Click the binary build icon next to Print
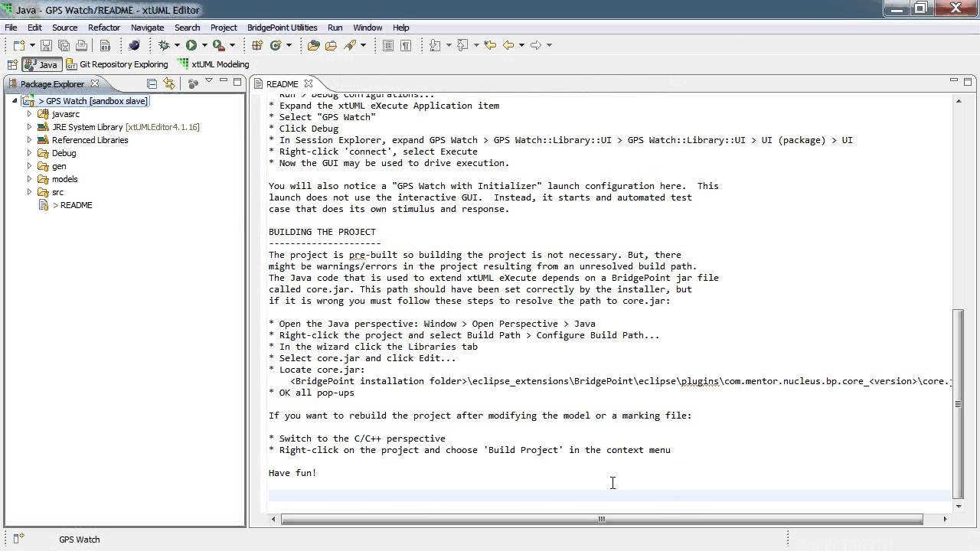This screenshot has width=980, height=551. click(x=105, y=45)
